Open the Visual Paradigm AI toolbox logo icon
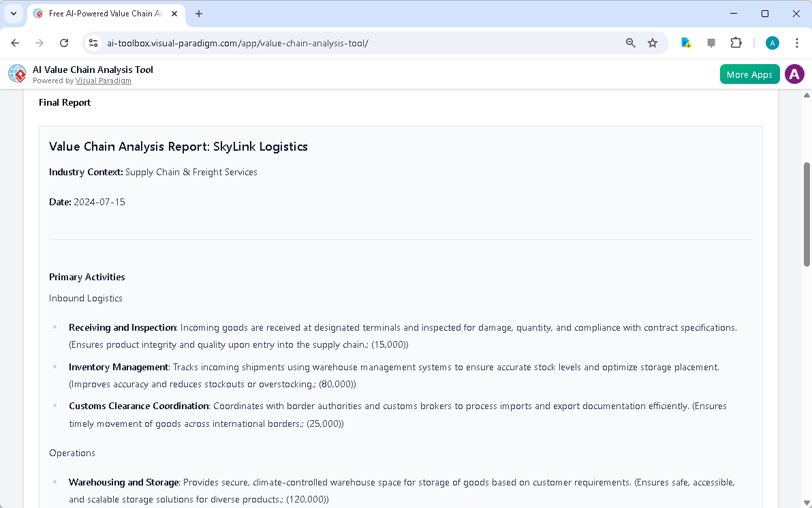This screenshot has width=812, height=508. click(x=16, y=74)
